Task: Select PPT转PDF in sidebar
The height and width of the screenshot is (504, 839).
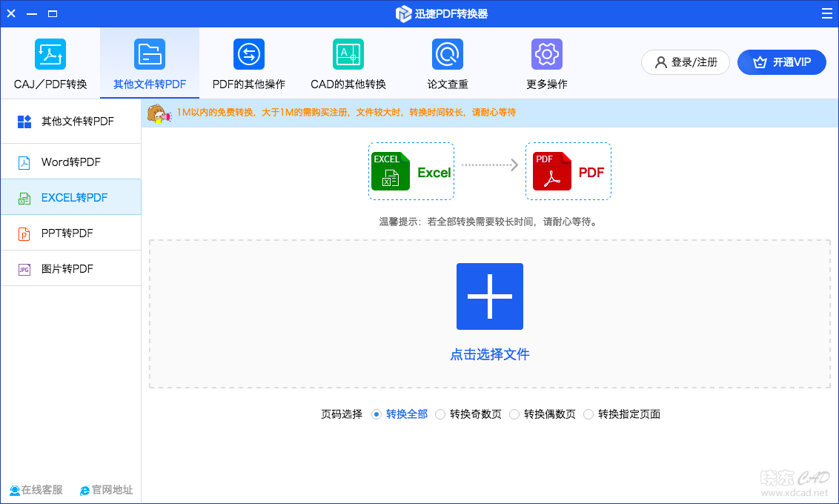Action: (70, 233)
